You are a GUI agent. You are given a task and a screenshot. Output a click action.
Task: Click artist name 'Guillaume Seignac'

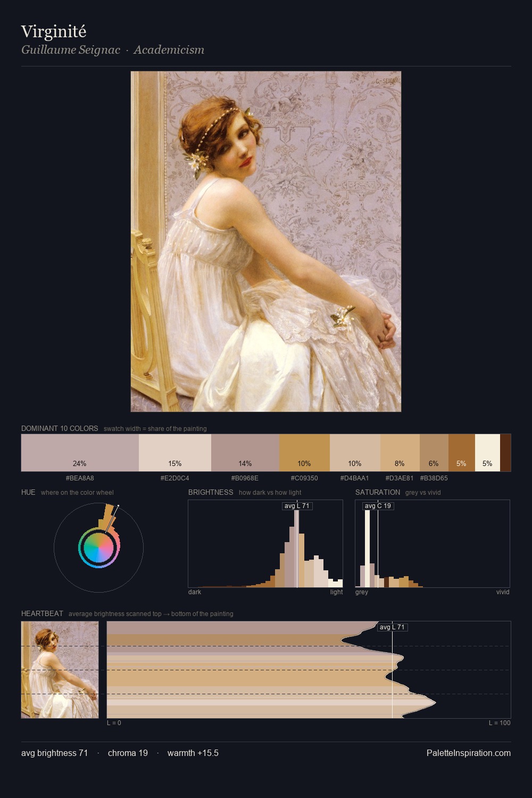click(71, 50)
